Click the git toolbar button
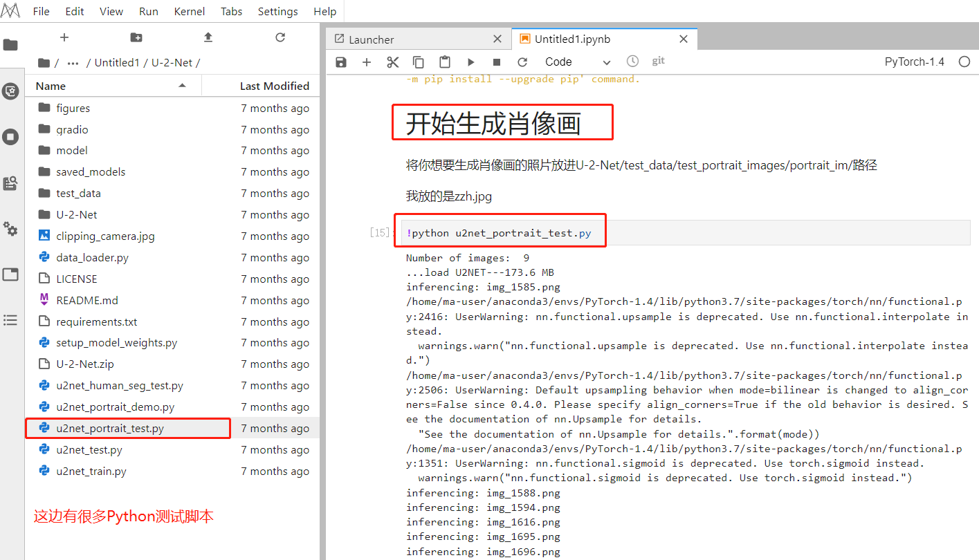The width and height of the screenshot is (979, 560). [659, 62]
